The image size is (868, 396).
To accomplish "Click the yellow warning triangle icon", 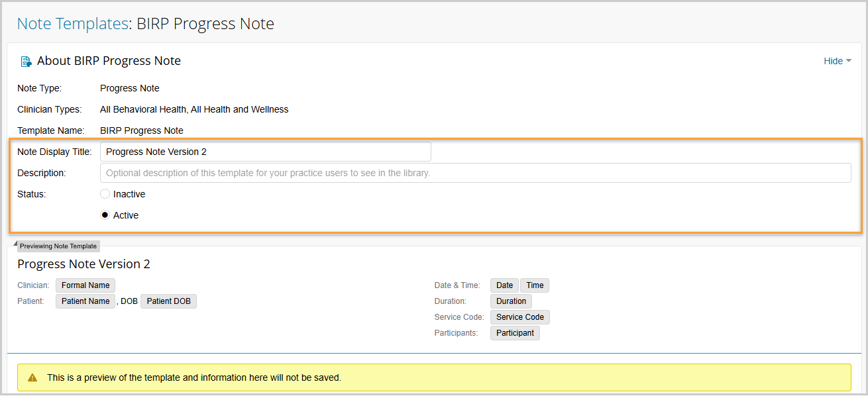I will (32, 377).
